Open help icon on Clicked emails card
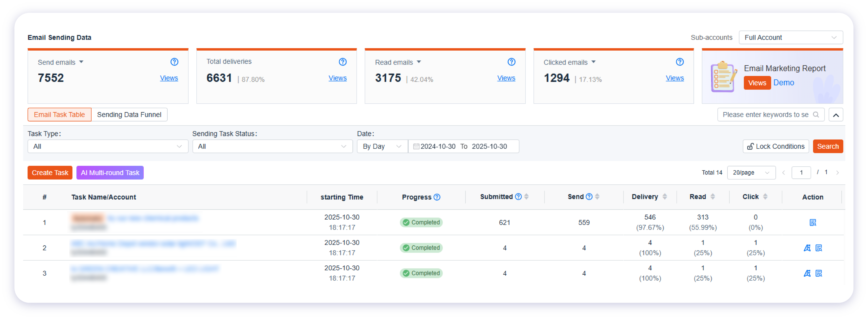 [x=680, y=62]
